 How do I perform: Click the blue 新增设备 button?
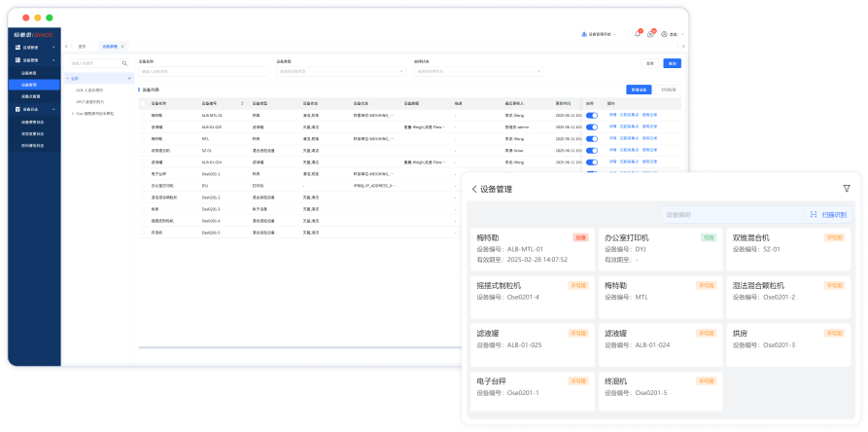(639, 89)
